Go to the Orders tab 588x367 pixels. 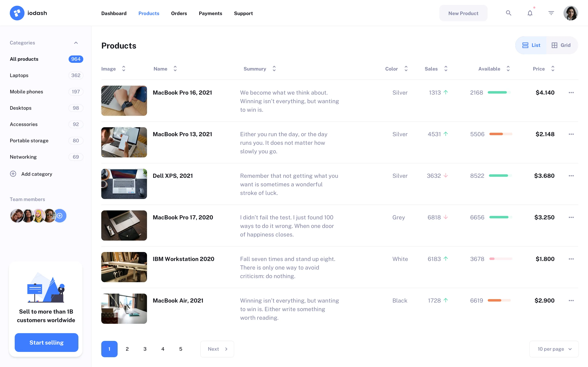coord(179,13)
